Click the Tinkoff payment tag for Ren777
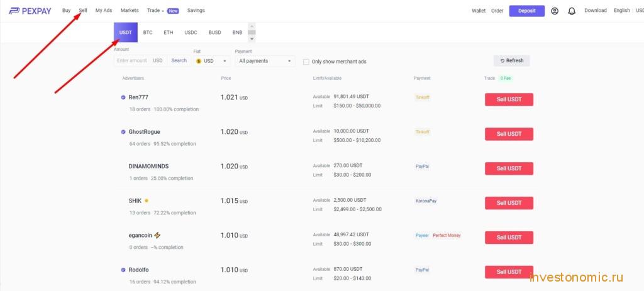 (x=423, y=97)
